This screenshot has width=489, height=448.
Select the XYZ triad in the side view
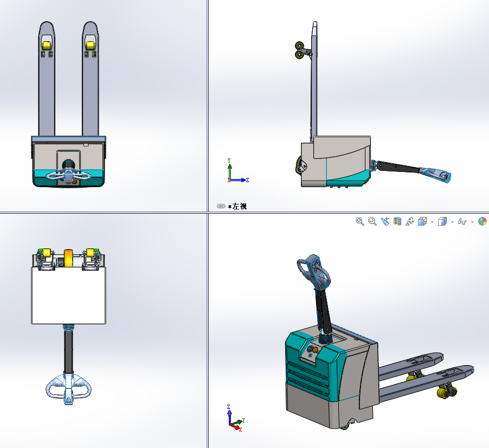[238, 171]
